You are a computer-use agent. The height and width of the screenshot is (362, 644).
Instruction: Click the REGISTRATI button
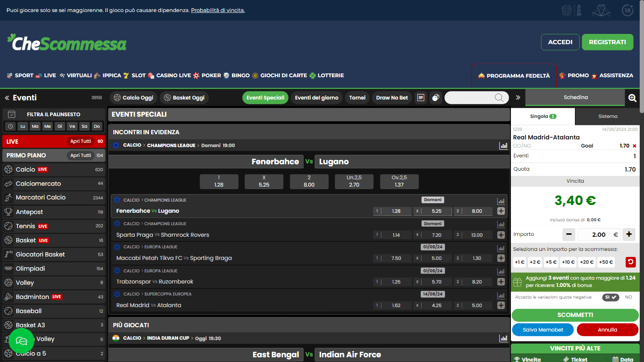coord(608,42)
